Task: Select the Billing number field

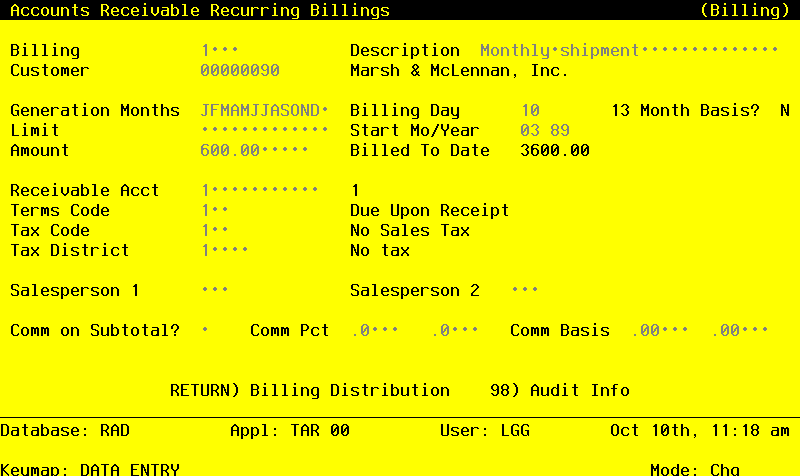Action: pyautogui.click(x=219, y=51)
